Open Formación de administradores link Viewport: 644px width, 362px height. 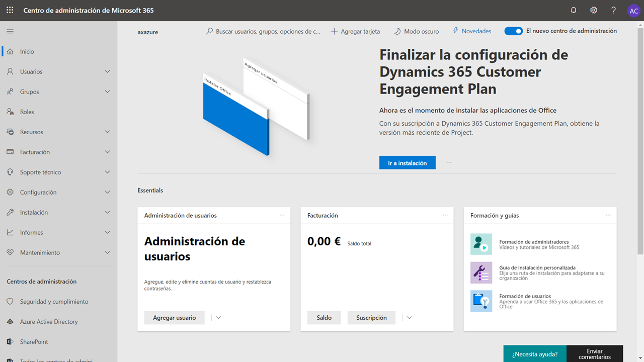(x=534, y=242)
